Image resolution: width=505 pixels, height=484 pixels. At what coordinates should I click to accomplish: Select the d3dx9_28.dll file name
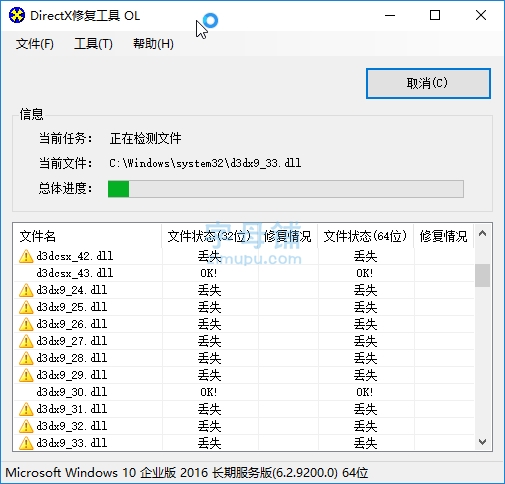click(72, 358)
